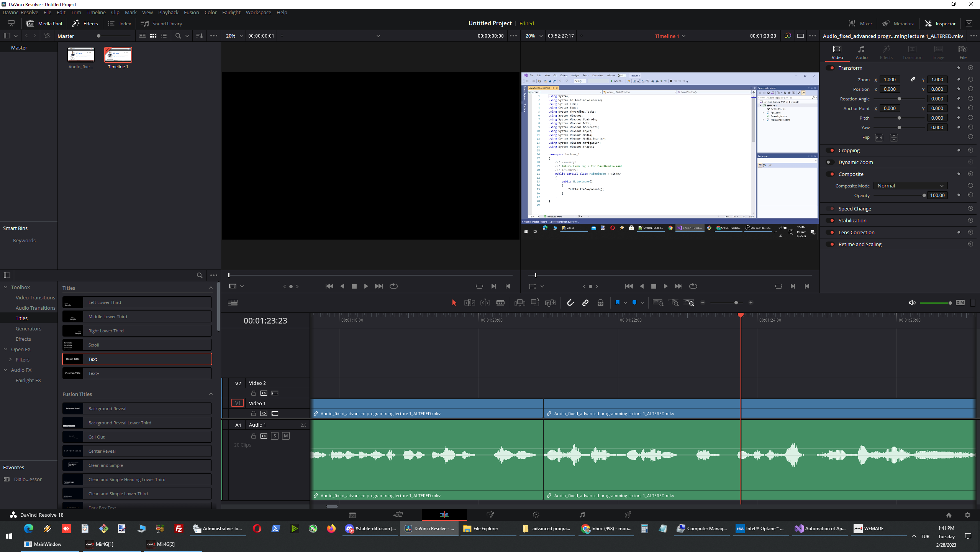Open the Timeline 1 name dropdown

[x=684, y=36]
